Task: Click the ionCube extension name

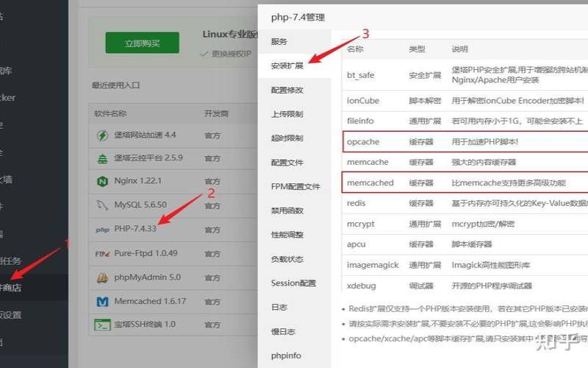Action: [362, 101]
